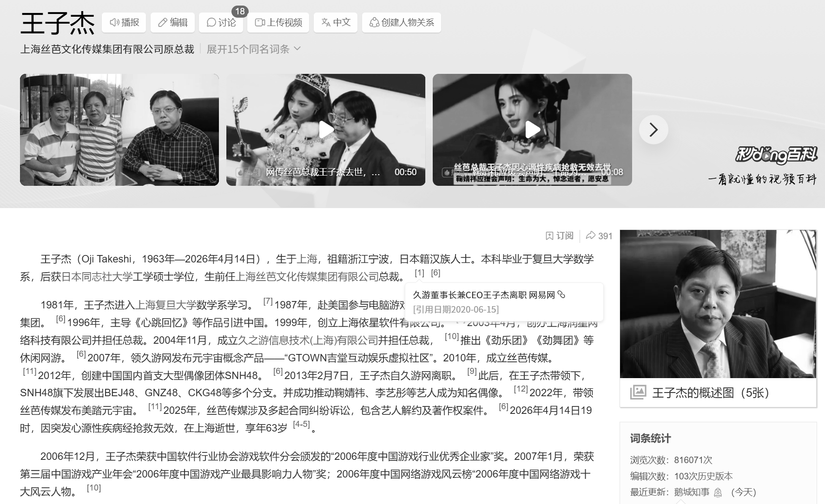Open reference [1] citation marker
Image resolution: width=825 pixels, height=504 pixels.
pyautogui.click(x=419, y=273)
